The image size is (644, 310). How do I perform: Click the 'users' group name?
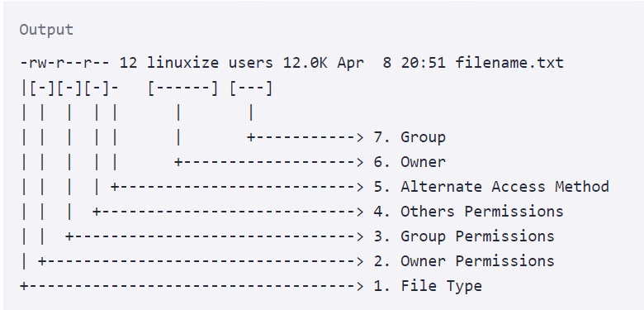[x=251, y=63]
